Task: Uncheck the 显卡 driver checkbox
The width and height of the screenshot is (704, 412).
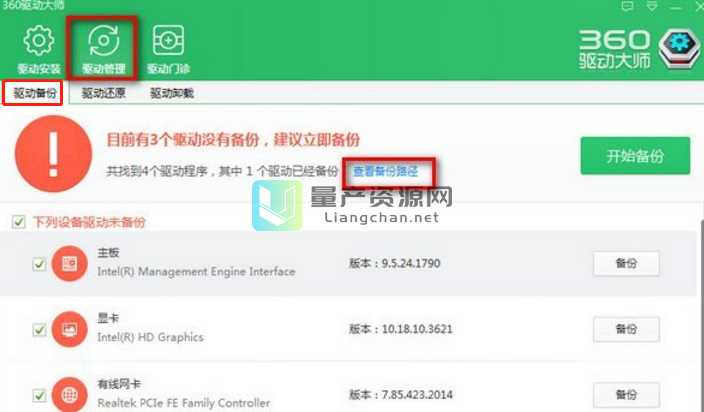Action: 40,329
